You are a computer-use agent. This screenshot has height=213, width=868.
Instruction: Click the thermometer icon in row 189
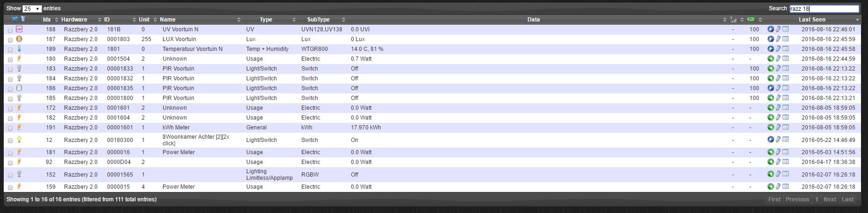pyautogui.click(x=19, y=49)
